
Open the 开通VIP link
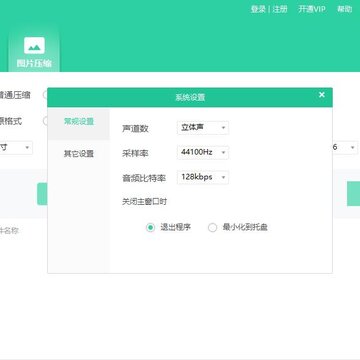312,9
